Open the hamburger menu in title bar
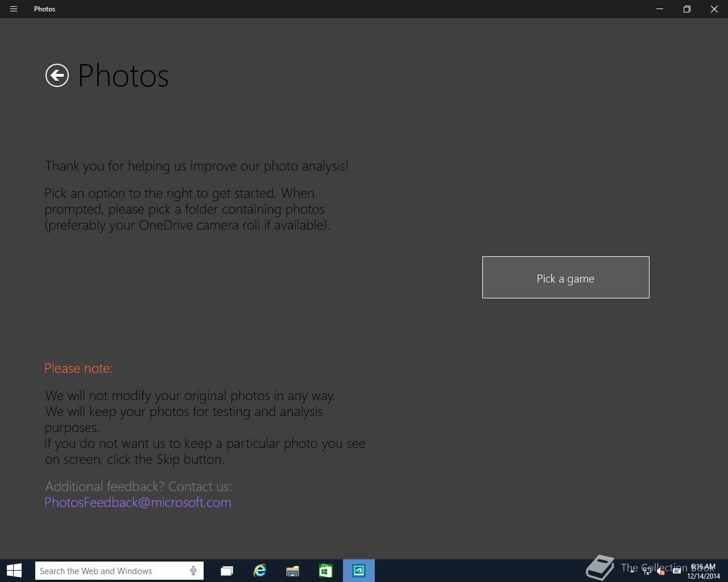Viewport: 728px width, 582px height. (14, 9)
